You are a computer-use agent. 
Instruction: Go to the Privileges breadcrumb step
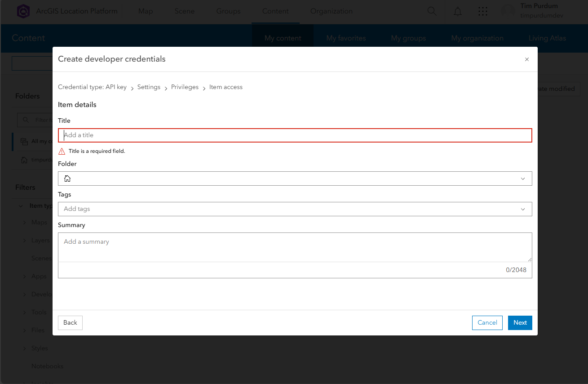click(x=185, y=87)
